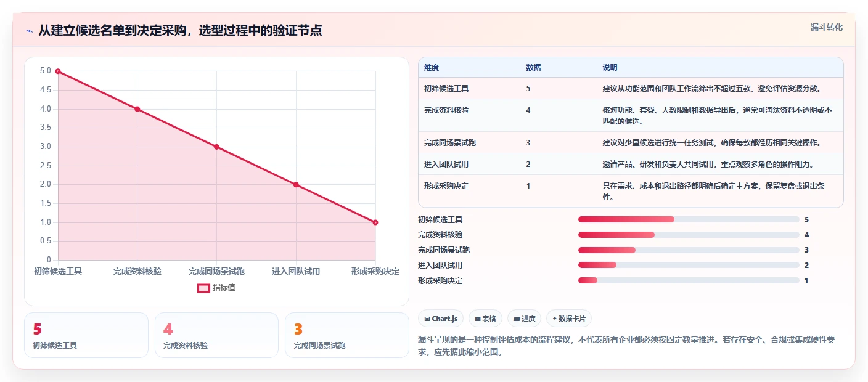The width and height of the screenshot is (868, 382).
Task: Click the 数据 column header
Action: pyautogui.click(x=534, y=68)
